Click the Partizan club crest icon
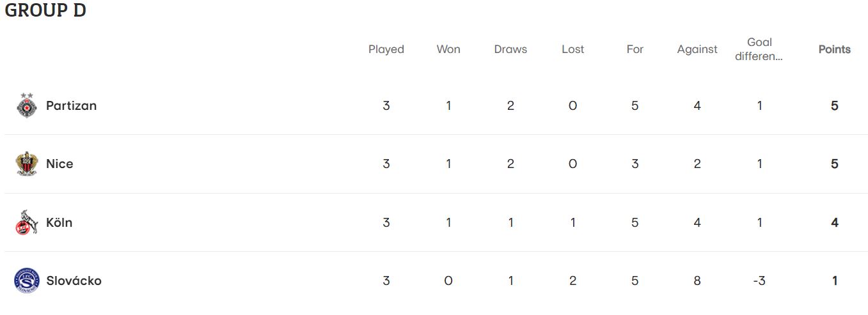The width and height of the screenshot is (868, 315). 27,106
